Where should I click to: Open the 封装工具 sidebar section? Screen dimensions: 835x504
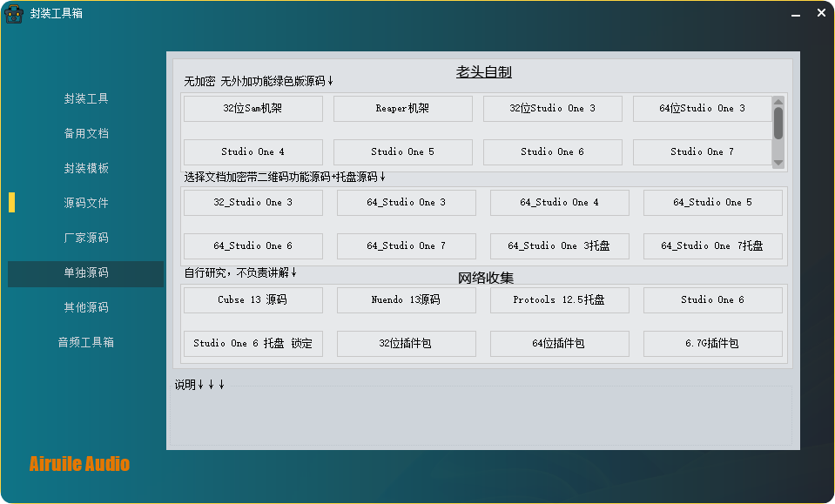(x=85, y=98)
